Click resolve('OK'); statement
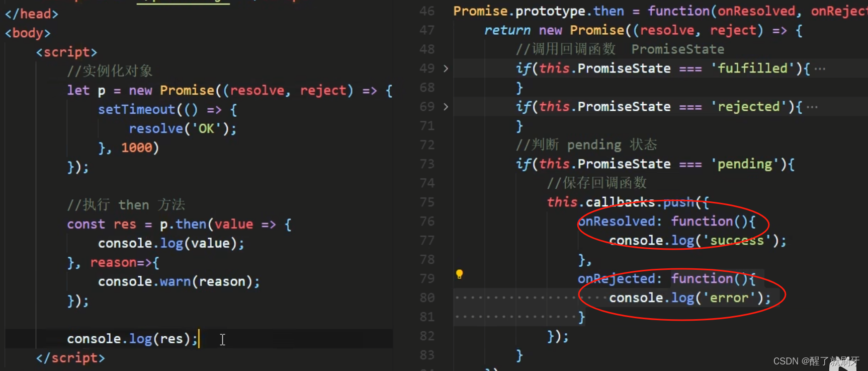This screenshot has width=868, height=371. (x=183, y=129)
